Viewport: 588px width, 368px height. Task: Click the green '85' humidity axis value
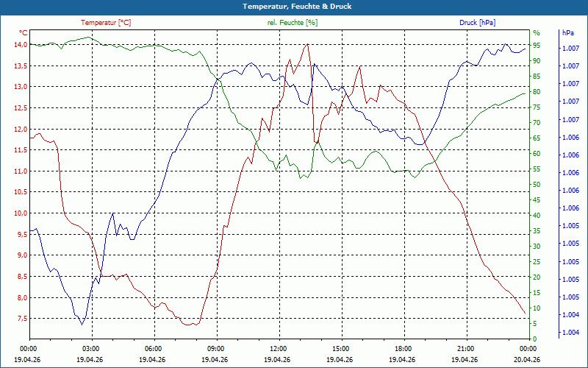click(x=537, y=77)
